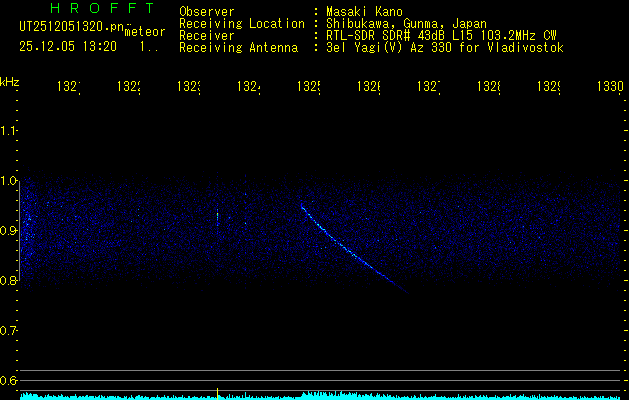
Task: Click the short vertical echo near 1323
Action: tap(217, 217)
